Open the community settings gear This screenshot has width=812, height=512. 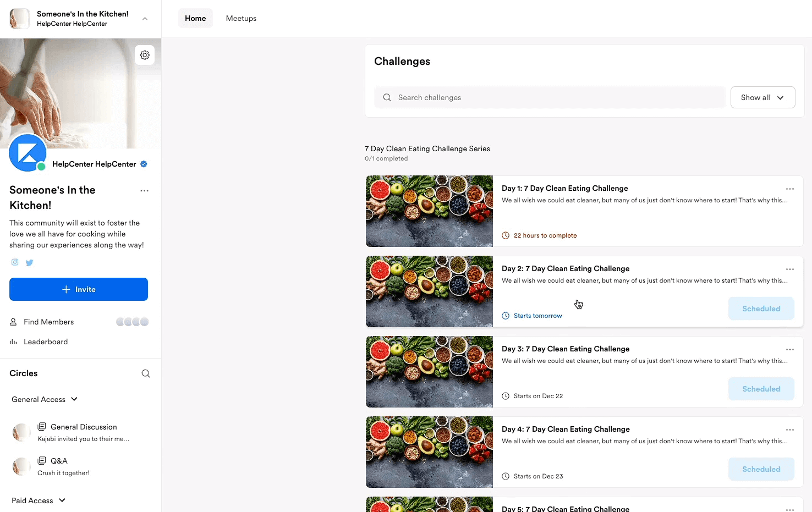(x=144, y=55)
